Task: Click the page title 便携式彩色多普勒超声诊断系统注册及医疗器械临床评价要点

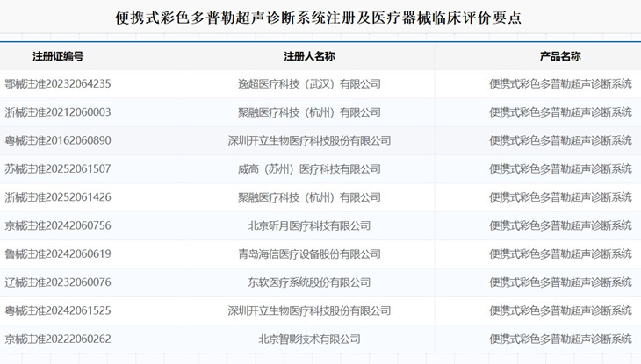Action: point(319,18)
